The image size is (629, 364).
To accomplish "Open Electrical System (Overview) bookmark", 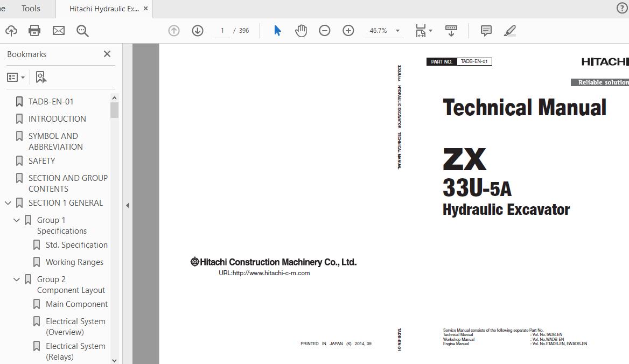I will coord(75,327).
